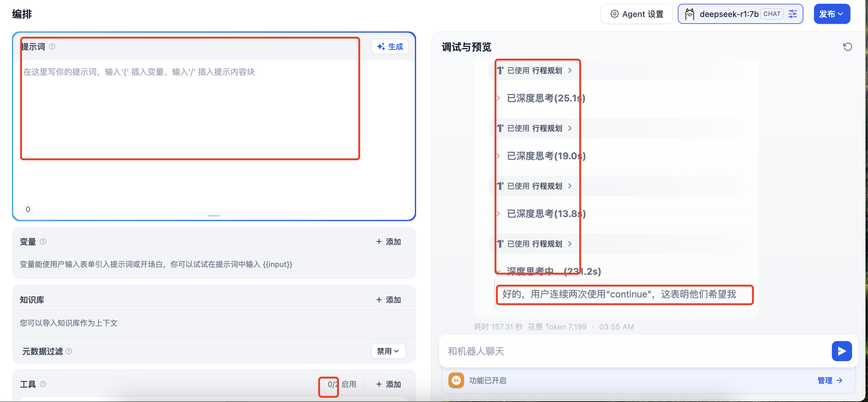This screenshot has height=402, width=868.
Task: Click the help icon beside 元数据过滤
Action: tap(69, 351)
